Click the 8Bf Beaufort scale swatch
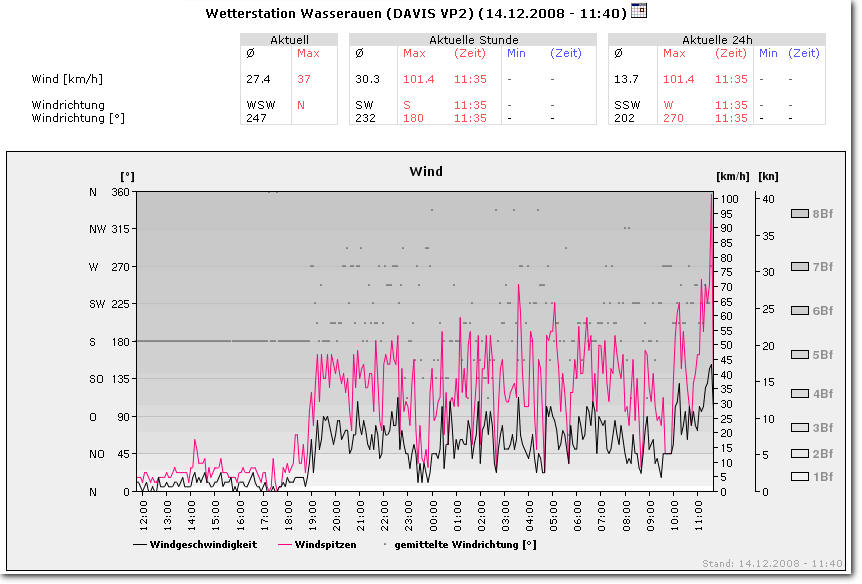Image resolution: width=862 pixels, height=584 pixels. click(x=799, y=213)
